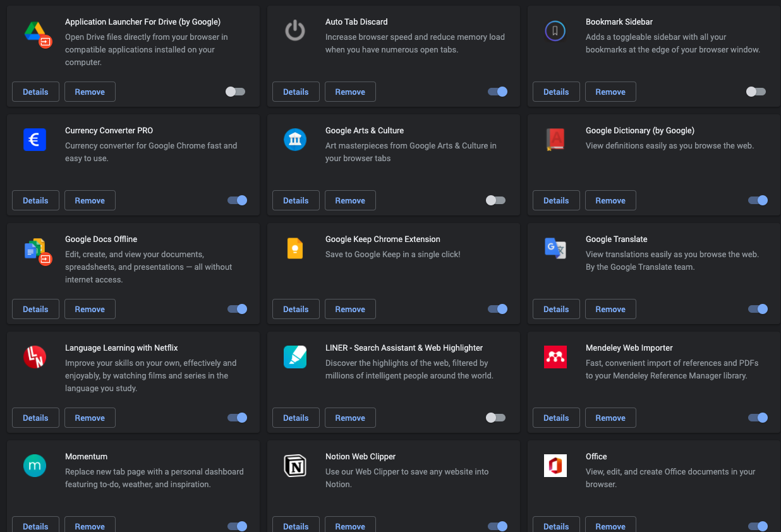Click the LINER highlighter icon
The image size is (781, 532).
click(295, 357)
